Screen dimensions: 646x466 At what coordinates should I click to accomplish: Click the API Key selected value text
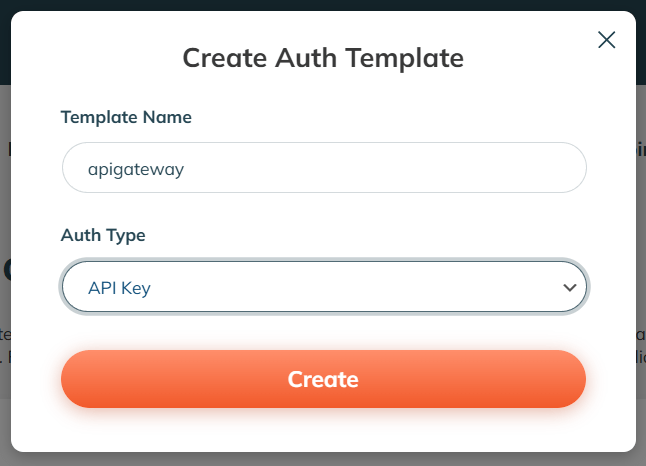click(x=119, y=288)
